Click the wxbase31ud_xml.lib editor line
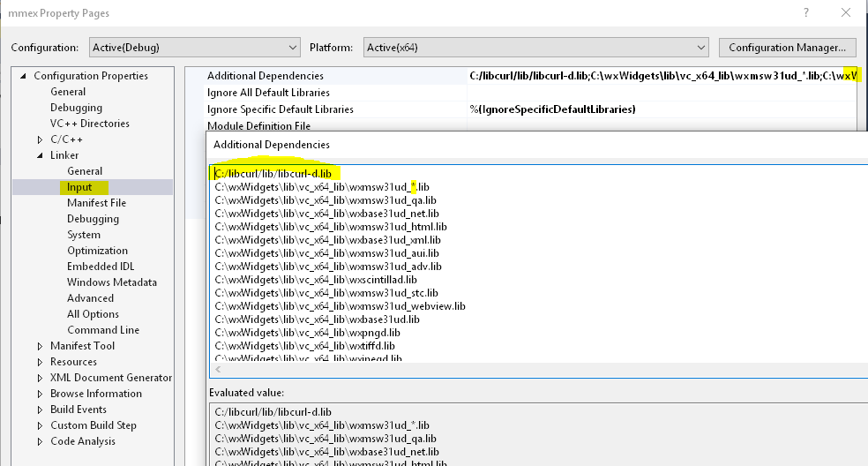This screenshot has height=466, width=868. point(328,240)
